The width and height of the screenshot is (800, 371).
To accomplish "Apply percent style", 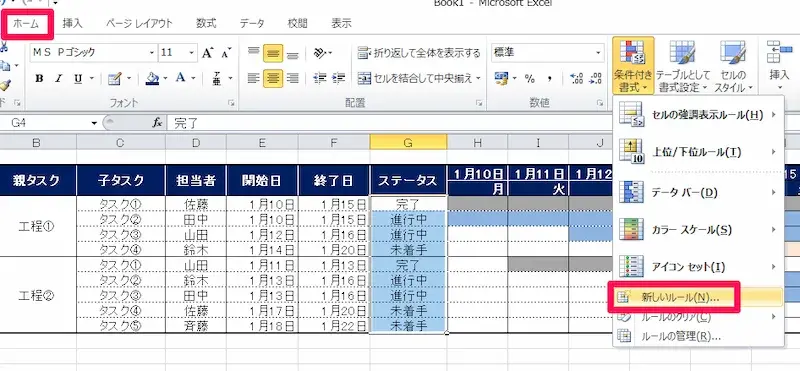I will 530,79.
